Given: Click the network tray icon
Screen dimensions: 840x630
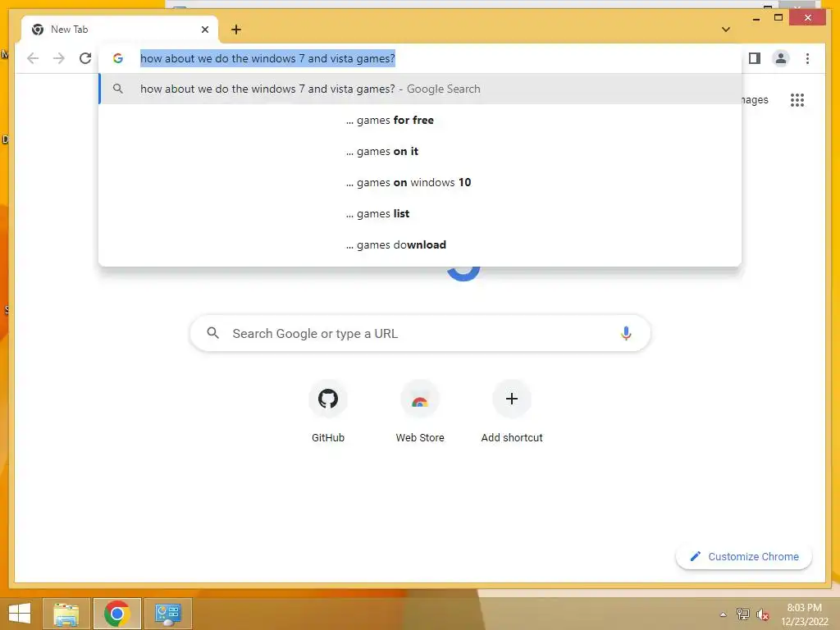Looking at the screenshot, I should (x=742, y=614).
